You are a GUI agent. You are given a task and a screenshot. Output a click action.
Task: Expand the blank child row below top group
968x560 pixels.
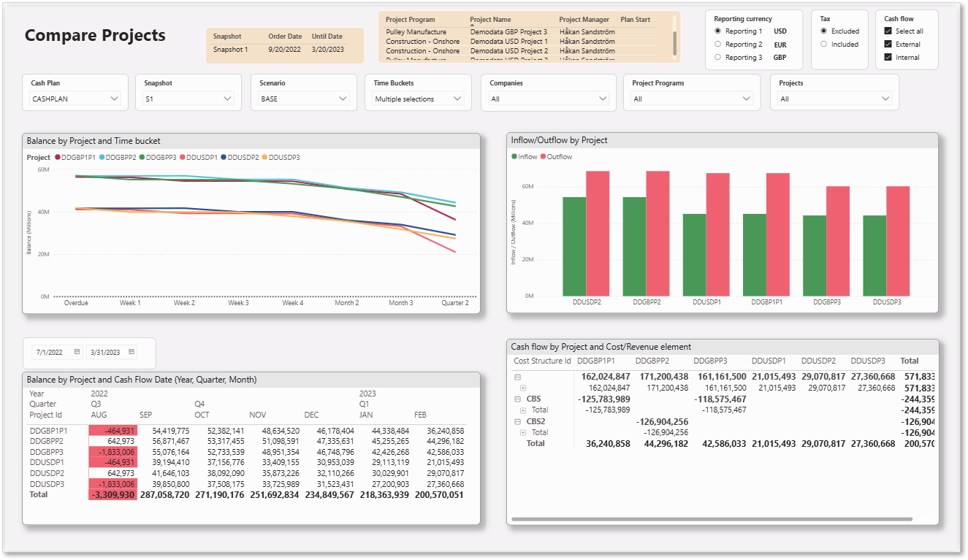click(x=523, y=388)
